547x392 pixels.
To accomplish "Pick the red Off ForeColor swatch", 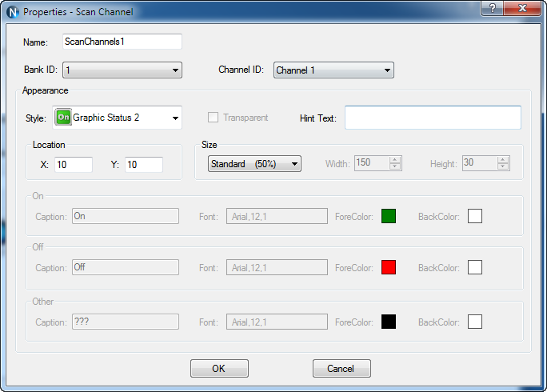I will (x=389, y=267).
